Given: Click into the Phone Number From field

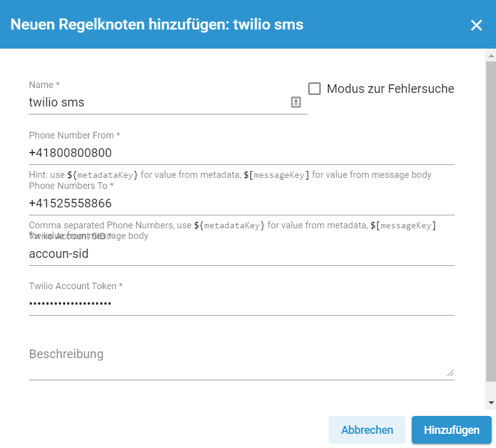Looking at the screenshot, I should pos(242,153).
